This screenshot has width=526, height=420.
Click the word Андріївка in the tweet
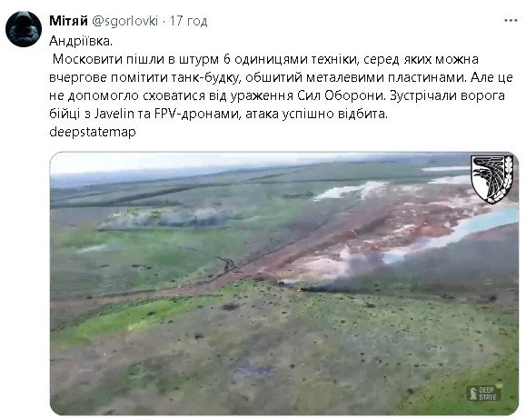point(81,41)
